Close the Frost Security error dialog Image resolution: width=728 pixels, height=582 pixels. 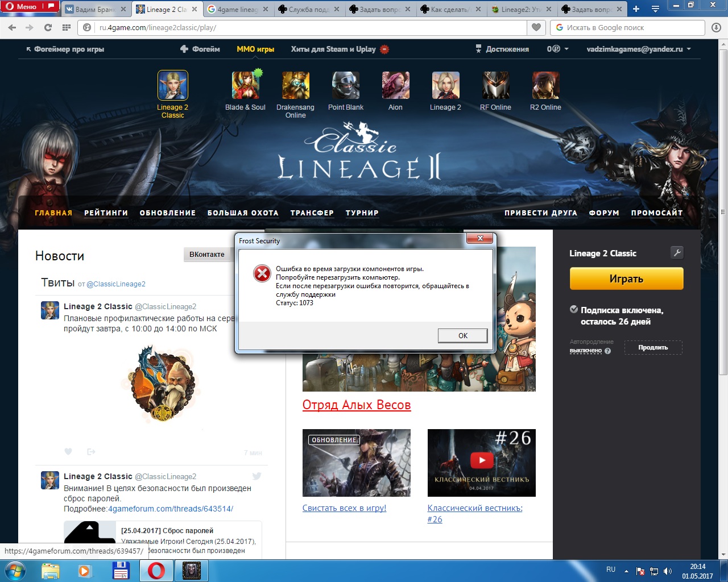(x=480, y=238)
